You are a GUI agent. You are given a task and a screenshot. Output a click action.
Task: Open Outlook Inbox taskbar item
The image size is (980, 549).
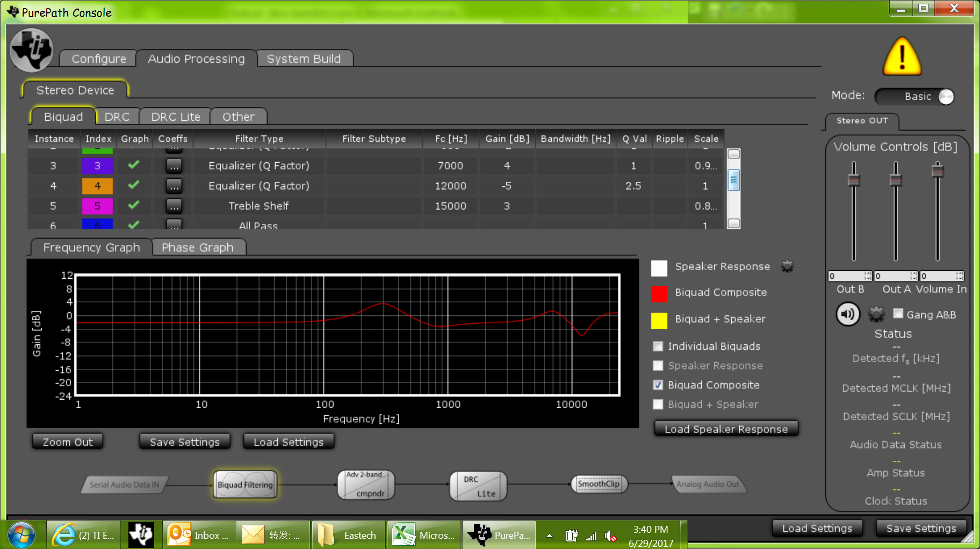point(198,535)
